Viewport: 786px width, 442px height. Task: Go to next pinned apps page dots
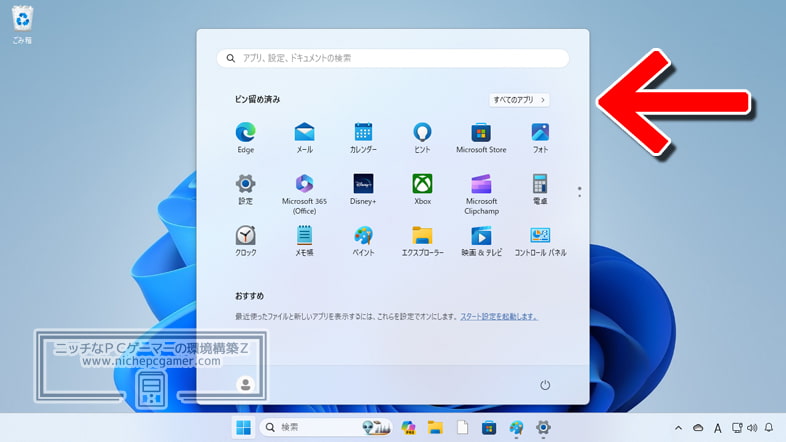[x=579, y=191]
